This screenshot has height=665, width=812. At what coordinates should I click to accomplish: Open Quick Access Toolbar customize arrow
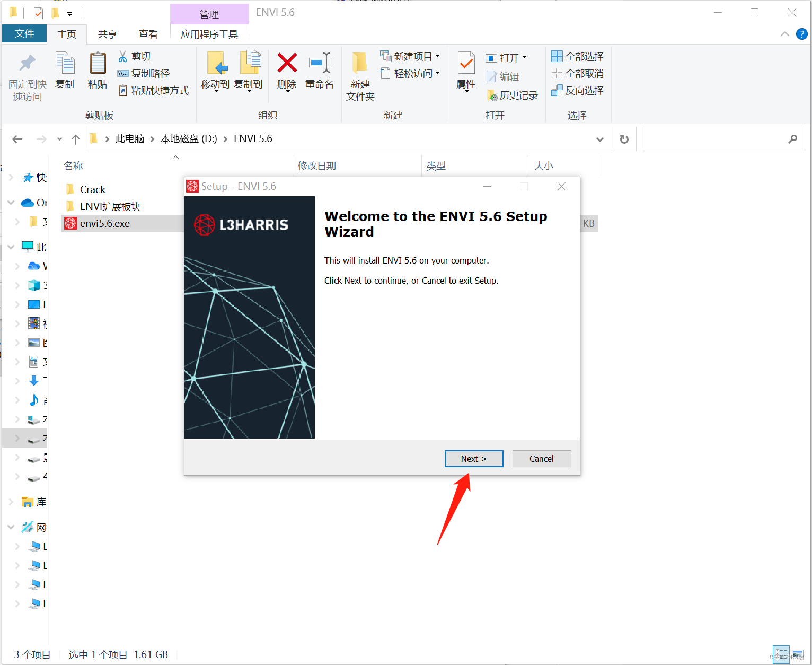[x=69, y=14]
